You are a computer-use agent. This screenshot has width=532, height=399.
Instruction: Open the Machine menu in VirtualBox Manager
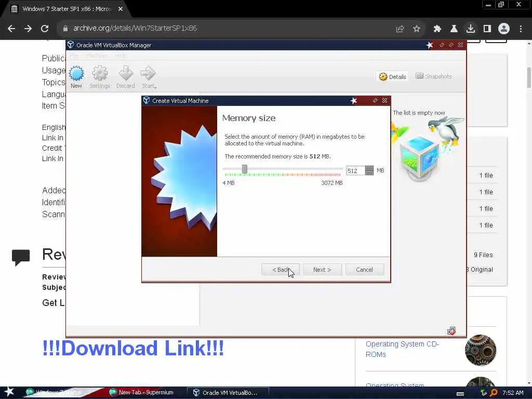click(97, 56)
